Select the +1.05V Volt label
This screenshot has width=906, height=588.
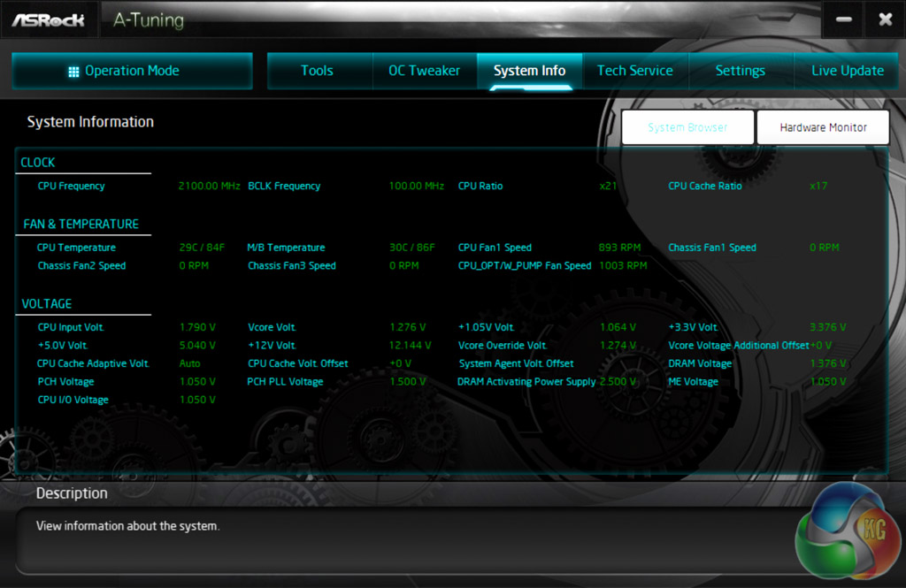coord(486,327)
